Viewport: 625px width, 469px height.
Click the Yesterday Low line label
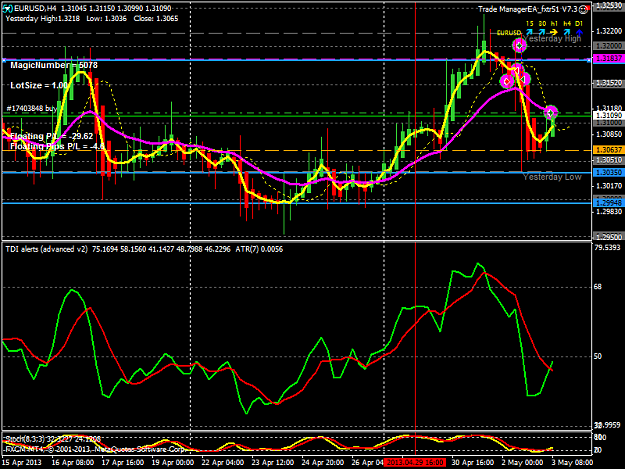(x=552, y=177)
